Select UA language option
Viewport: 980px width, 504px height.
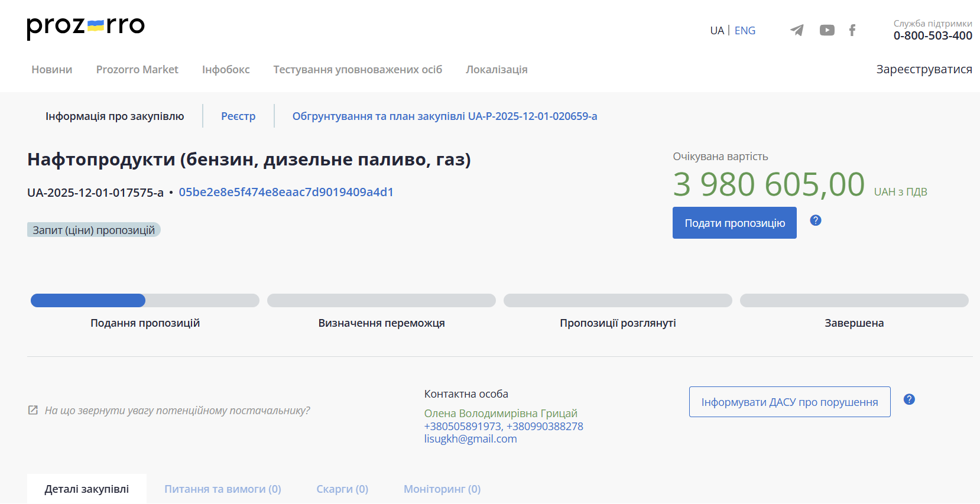(x=716, y=31)
